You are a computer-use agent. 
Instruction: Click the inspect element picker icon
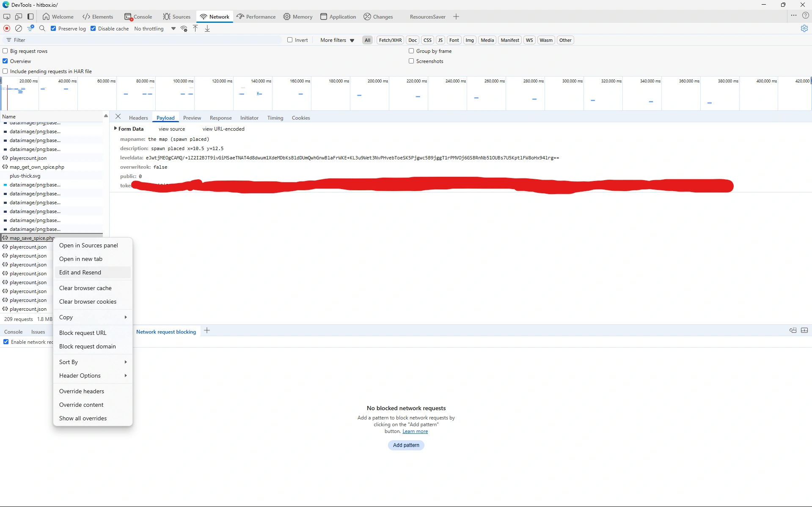[x=7, y=16]
